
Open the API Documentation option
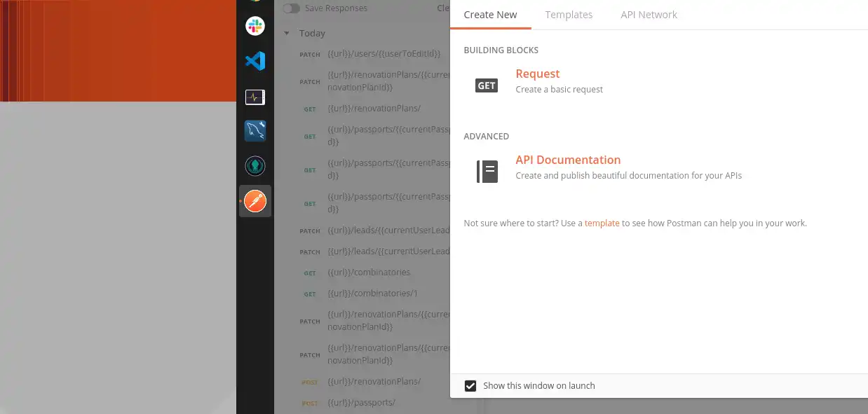pyautogui.click(x=568, y=160)
